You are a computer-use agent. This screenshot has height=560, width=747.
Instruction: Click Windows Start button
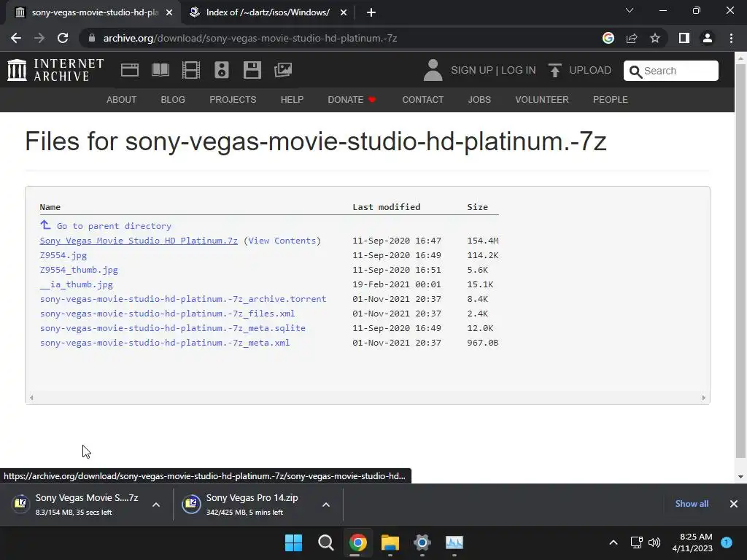[x=293, y=542]
